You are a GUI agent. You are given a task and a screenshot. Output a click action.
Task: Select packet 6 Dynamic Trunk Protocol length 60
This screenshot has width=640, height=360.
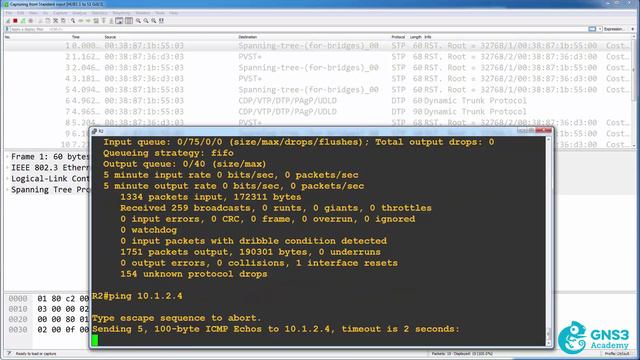(318, 101)
